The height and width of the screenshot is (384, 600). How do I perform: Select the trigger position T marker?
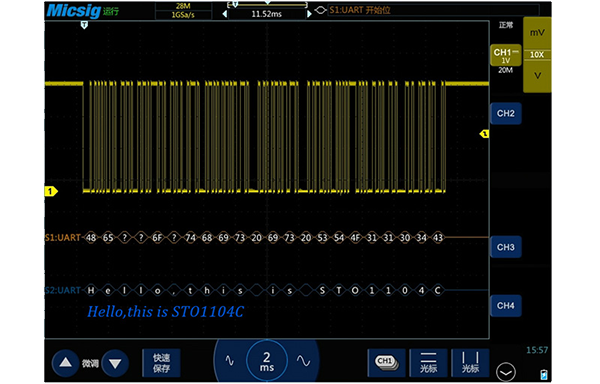(84, 25)
